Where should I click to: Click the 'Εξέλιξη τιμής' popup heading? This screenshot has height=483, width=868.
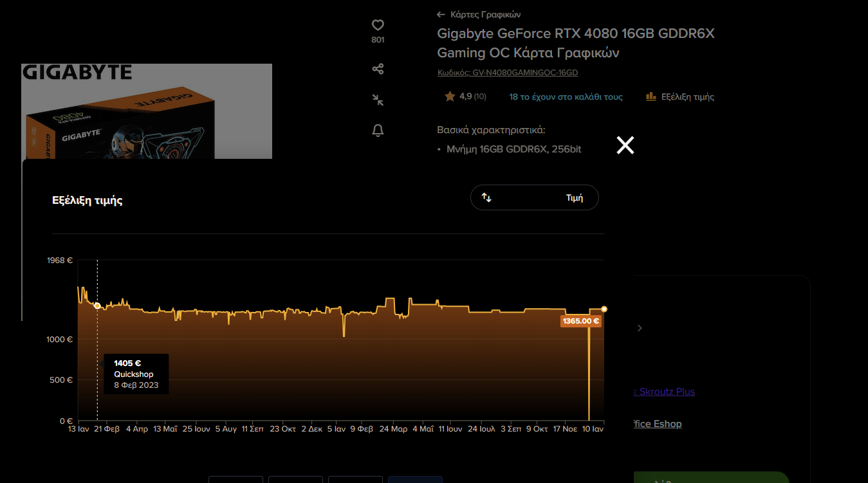click(x=88, y=200)
